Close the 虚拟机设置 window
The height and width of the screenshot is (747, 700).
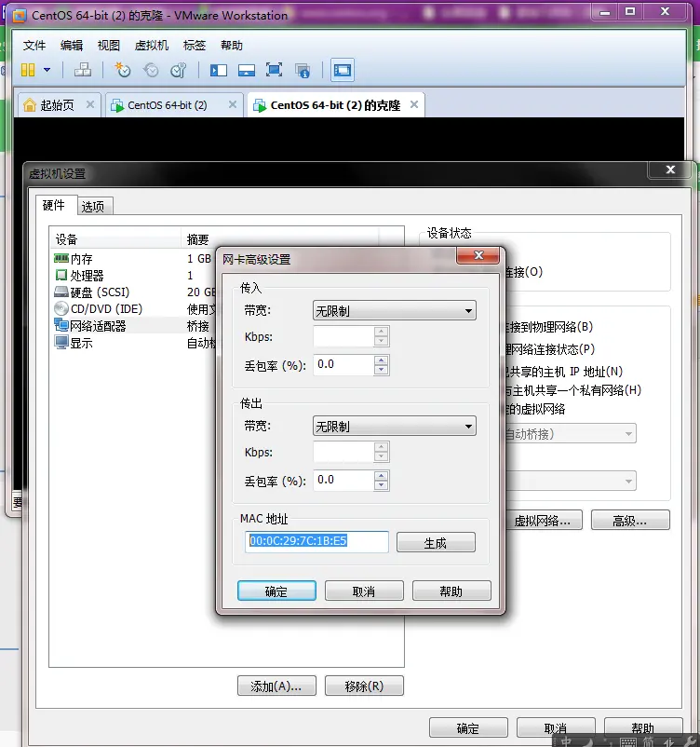[670, 170]
